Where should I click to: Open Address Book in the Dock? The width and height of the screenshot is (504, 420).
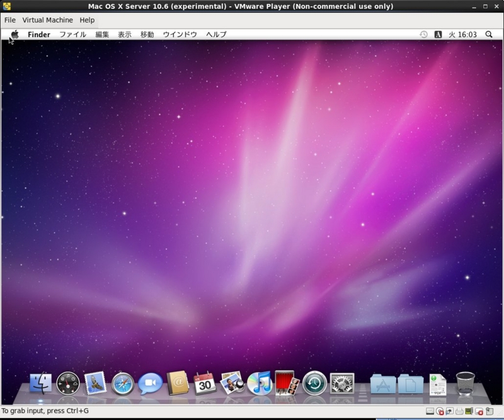click(178, 383)
